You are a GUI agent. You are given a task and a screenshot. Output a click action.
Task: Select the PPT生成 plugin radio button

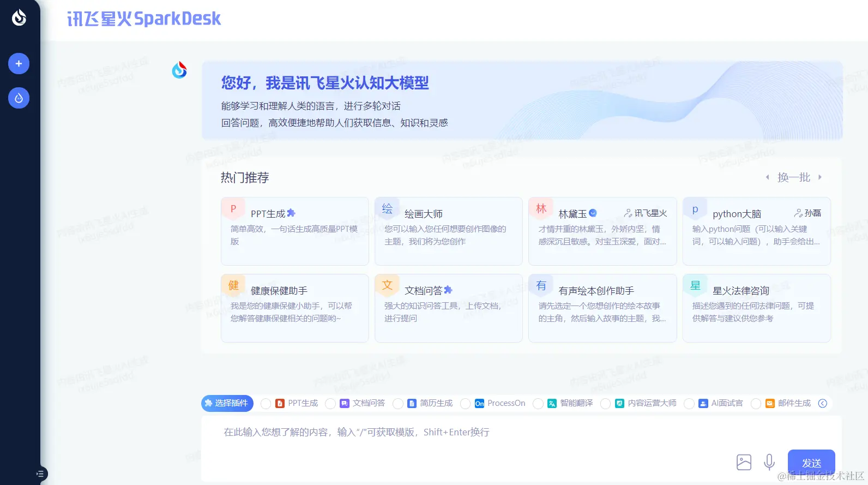(x=266, y=404)
